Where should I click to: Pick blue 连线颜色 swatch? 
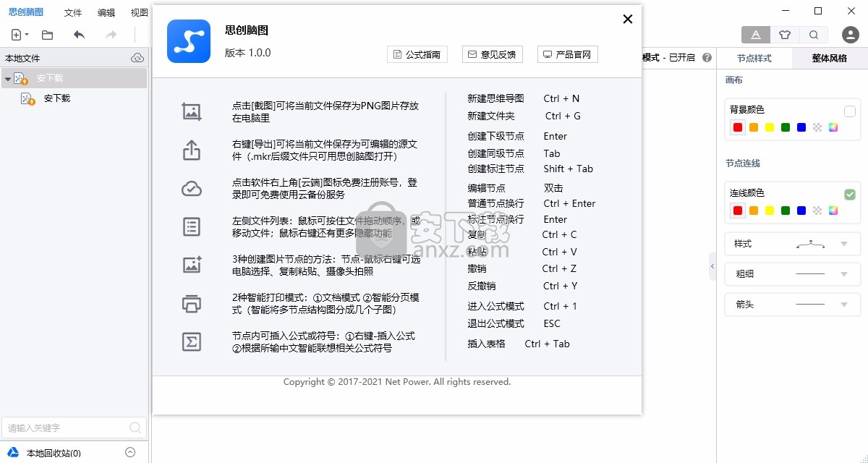801,211
